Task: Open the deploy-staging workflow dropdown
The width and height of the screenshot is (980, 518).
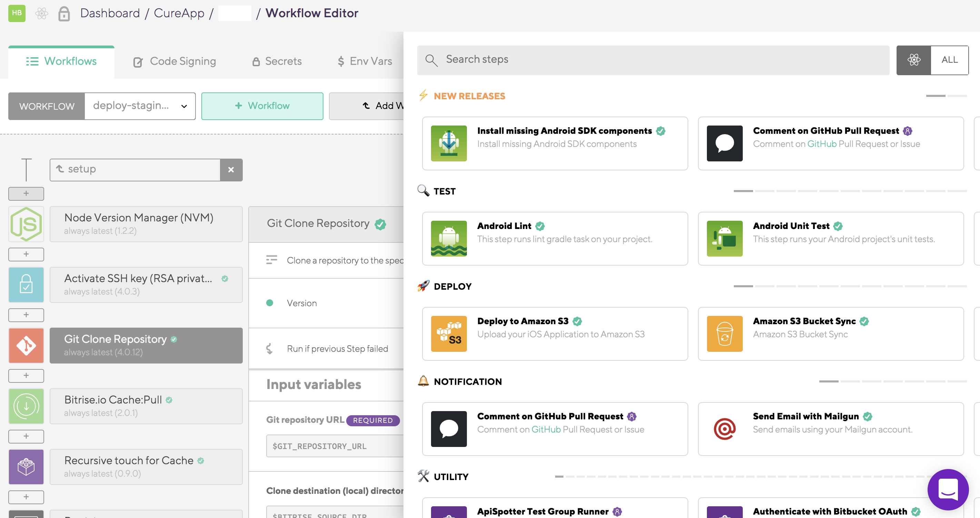Action: tap(140, 106)
